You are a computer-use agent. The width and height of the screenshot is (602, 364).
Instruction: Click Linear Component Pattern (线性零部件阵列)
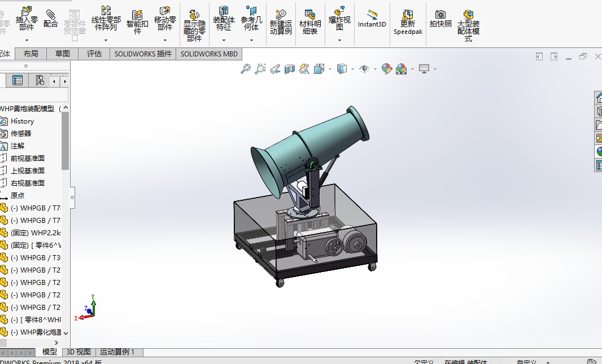(x=106, y=19)
